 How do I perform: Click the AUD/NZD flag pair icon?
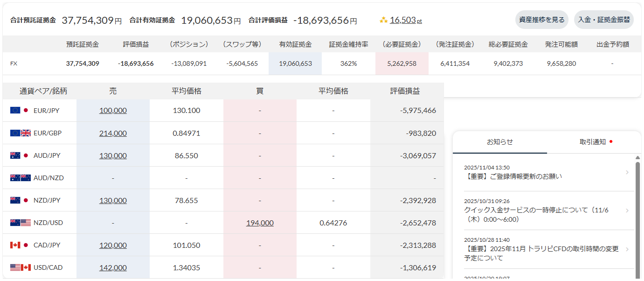click(x=21, y=178)
